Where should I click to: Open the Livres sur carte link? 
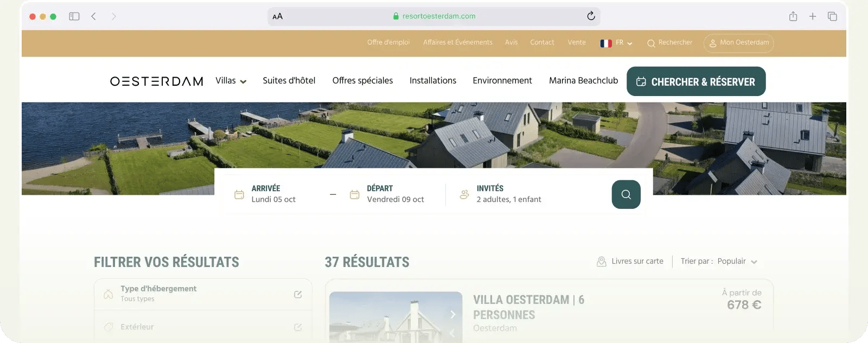[x=637, y=261]
